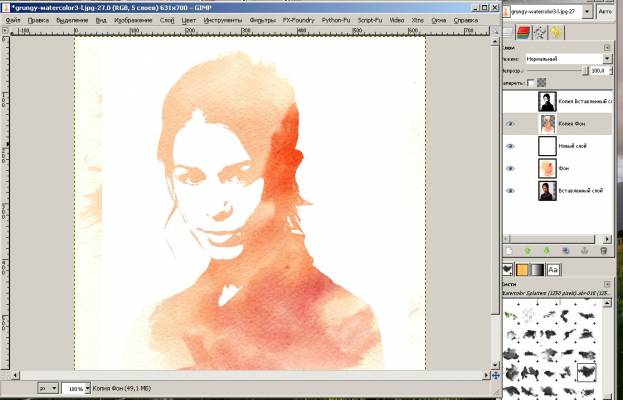Create a new layer with bottom button
The image size is (623, 400).
(509, 251)
